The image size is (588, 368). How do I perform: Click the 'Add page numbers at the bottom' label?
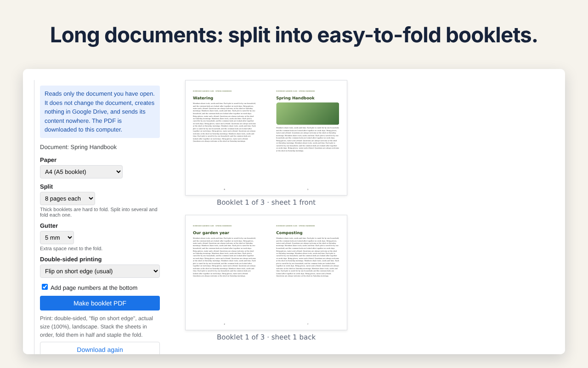(94, 288)
